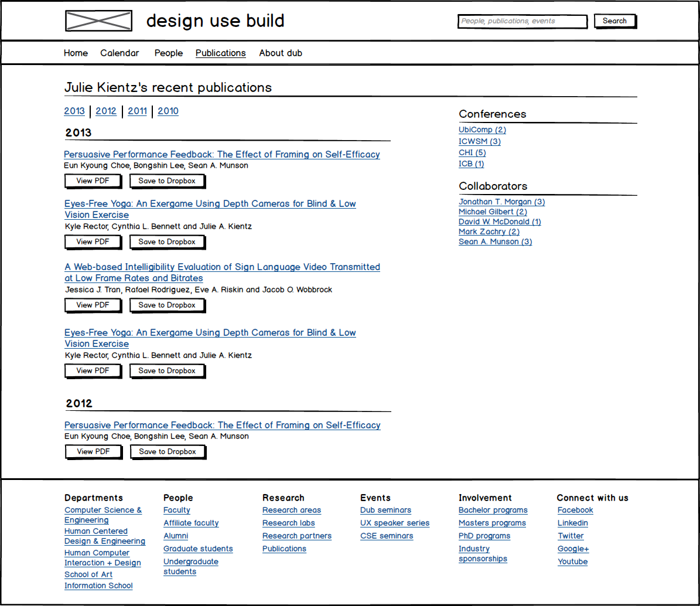Viewport: 700px width, 606px height.
Task: Jump to 2012 year link
Action: click(x=106, y=111)
